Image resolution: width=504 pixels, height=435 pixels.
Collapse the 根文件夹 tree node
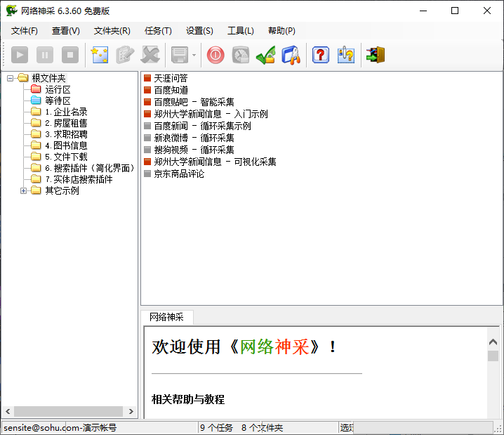click(11, 78)
